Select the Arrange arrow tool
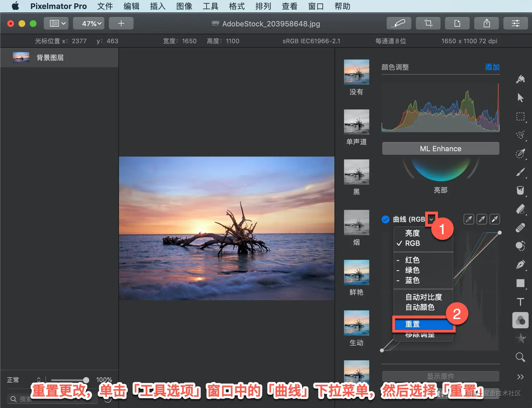 (x=520, y=97)
